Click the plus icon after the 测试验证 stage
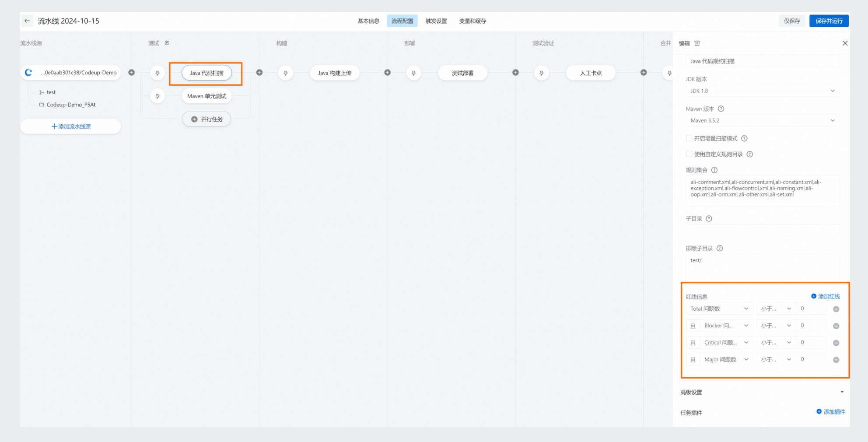The height and width of the screenshot is (442, 868). point(644,73)
